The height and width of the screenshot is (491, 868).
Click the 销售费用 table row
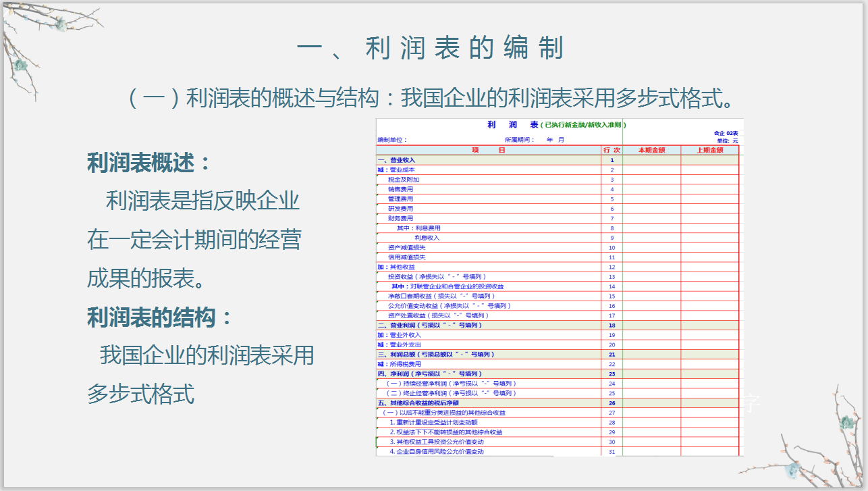coord(418,189)
